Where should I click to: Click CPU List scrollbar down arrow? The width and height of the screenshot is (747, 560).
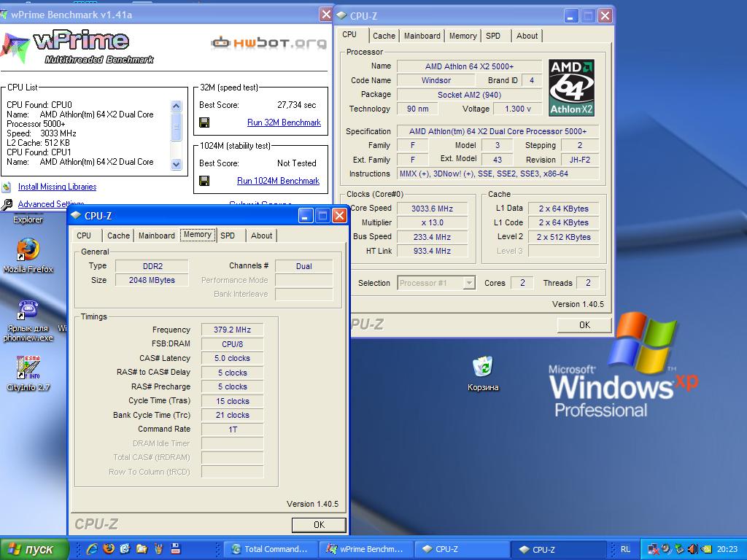[x=177, y=164]
